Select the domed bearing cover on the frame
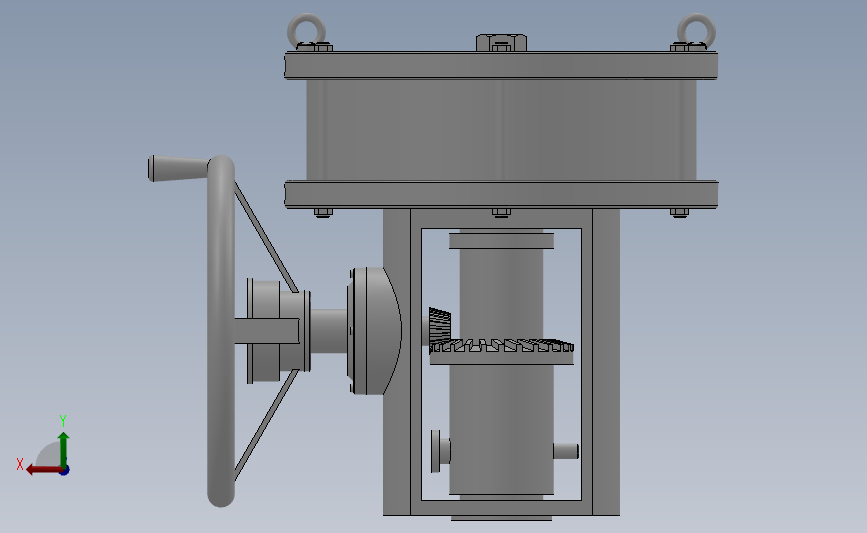 [x=375, y=331]
